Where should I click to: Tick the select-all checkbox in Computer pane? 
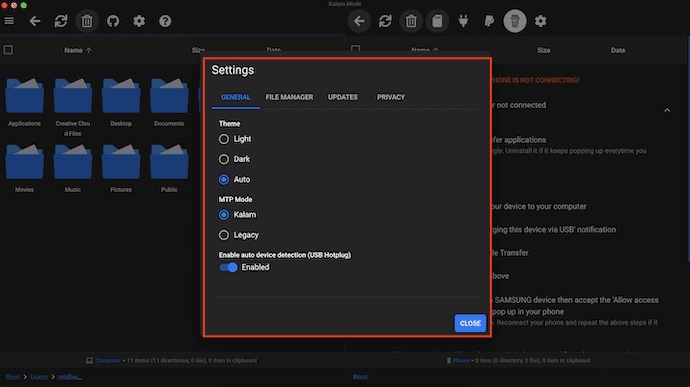point(8,50)
